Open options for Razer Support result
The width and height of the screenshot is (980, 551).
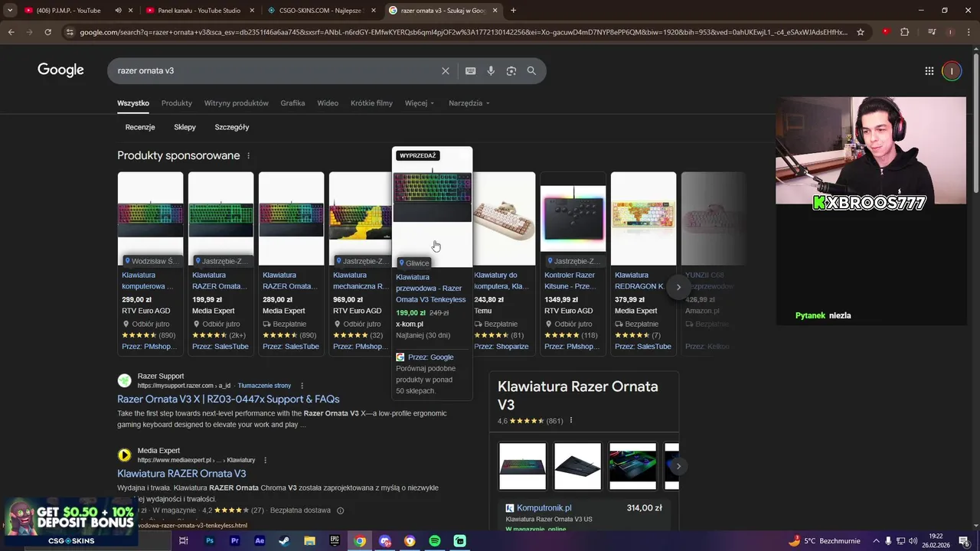[x=302, y=386]
